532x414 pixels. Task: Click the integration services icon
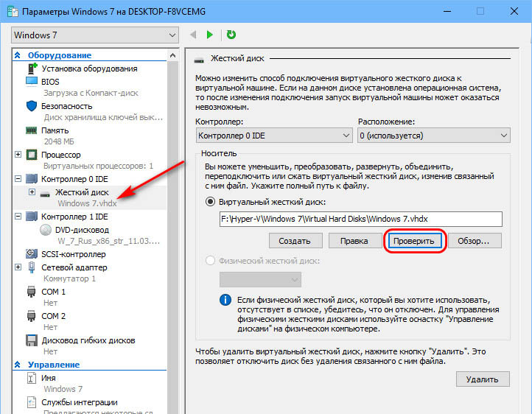tap(31, 402)
